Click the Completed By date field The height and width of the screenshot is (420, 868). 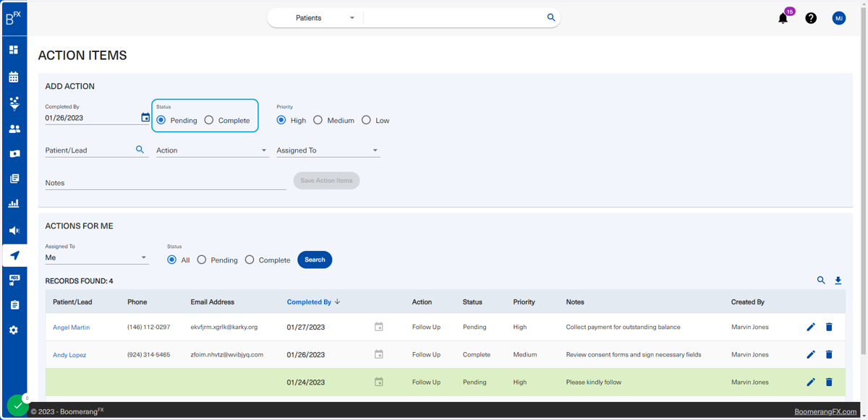91,118
